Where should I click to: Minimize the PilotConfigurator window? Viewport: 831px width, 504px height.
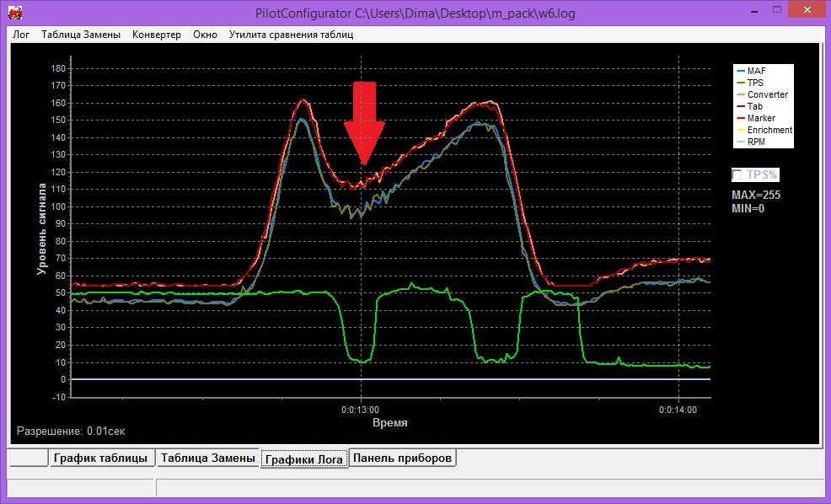(755, 11)
